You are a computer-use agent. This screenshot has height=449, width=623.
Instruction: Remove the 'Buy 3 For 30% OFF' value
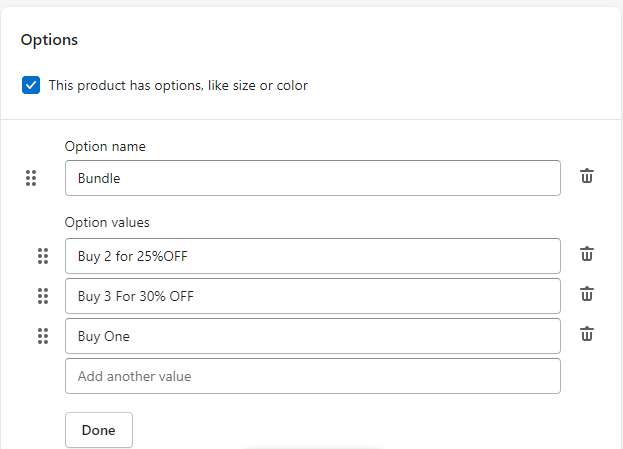click(x=587, y=294)
